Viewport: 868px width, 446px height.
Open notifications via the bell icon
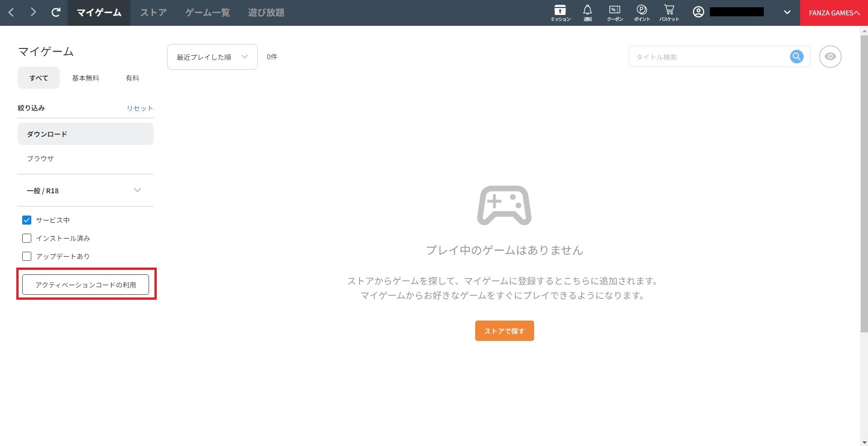click(587, 13)
